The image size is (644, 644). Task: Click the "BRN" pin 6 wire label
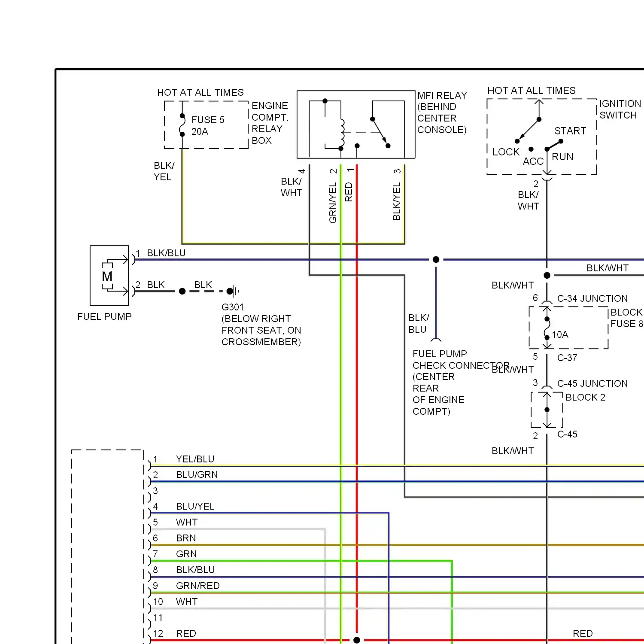click(186, 538)
